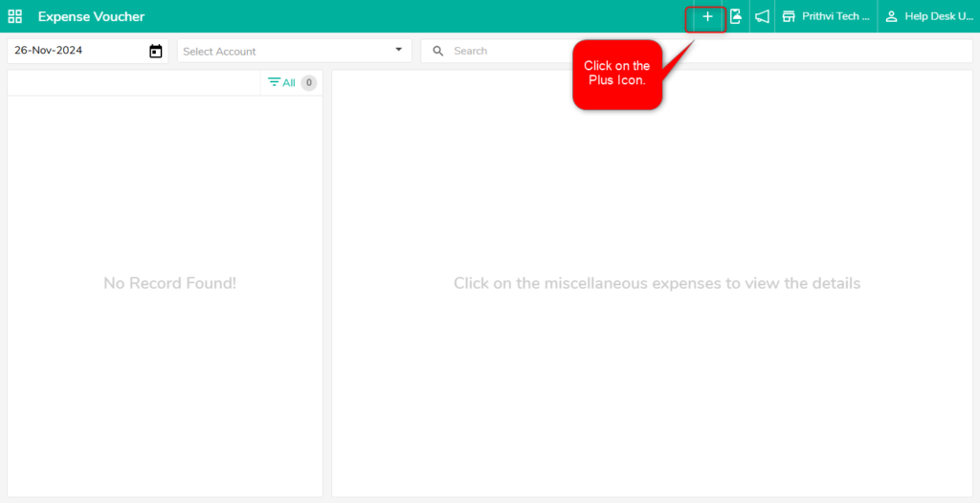Click the 26-Nov-2024 date field
Viewport: 980px width, 503px height.
click(x=87, y=52)
